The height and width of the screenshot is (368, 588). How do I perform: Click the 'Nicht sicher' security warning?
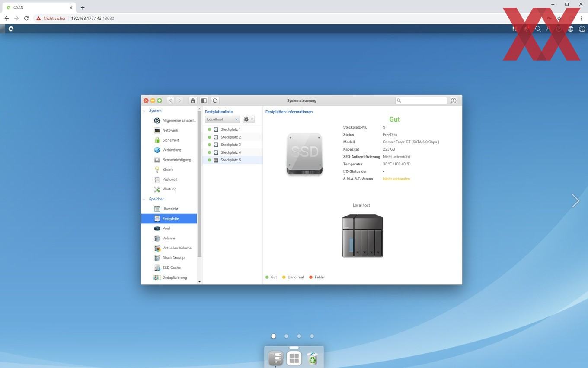pos(51,19)
